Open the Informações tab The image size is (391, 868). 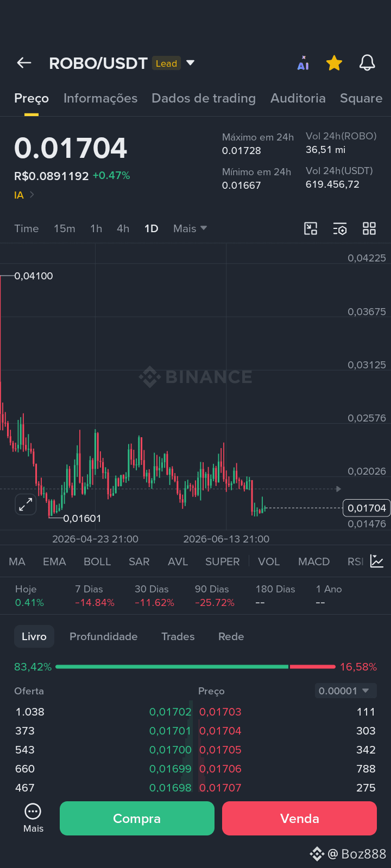(100, 98)
